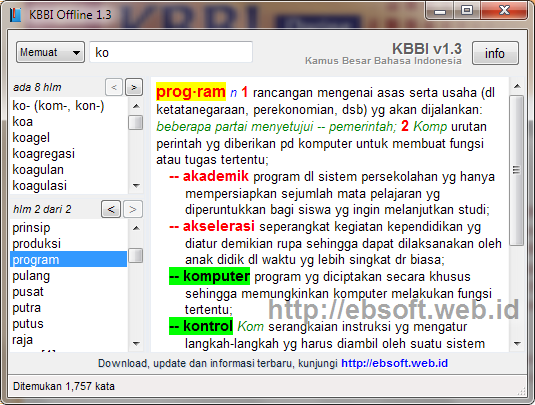Click the highlighted '-- kontrol' sub-entry
Viewport: 535px width, 405px height.
(x=201, y=326)
